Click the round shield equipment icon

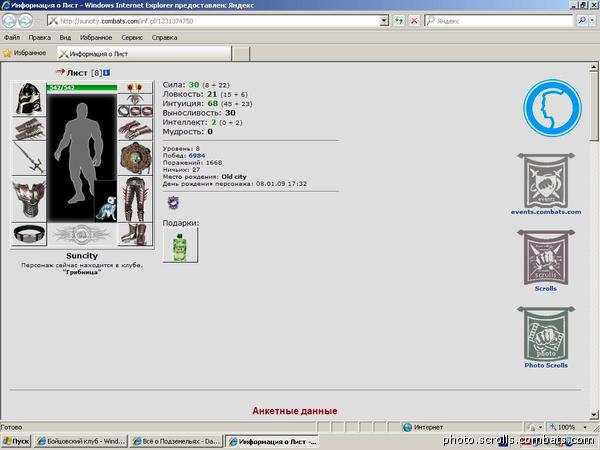[x=135, y=158]
